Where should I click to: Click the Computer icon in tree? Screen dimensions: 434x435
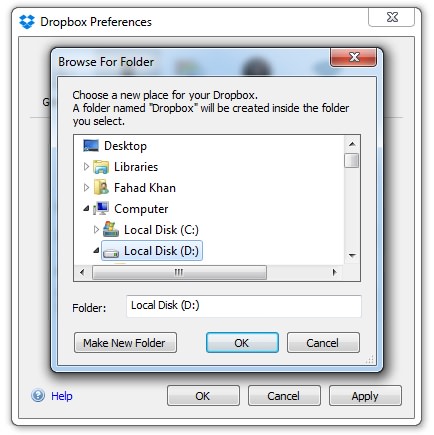tap(101, 209)
